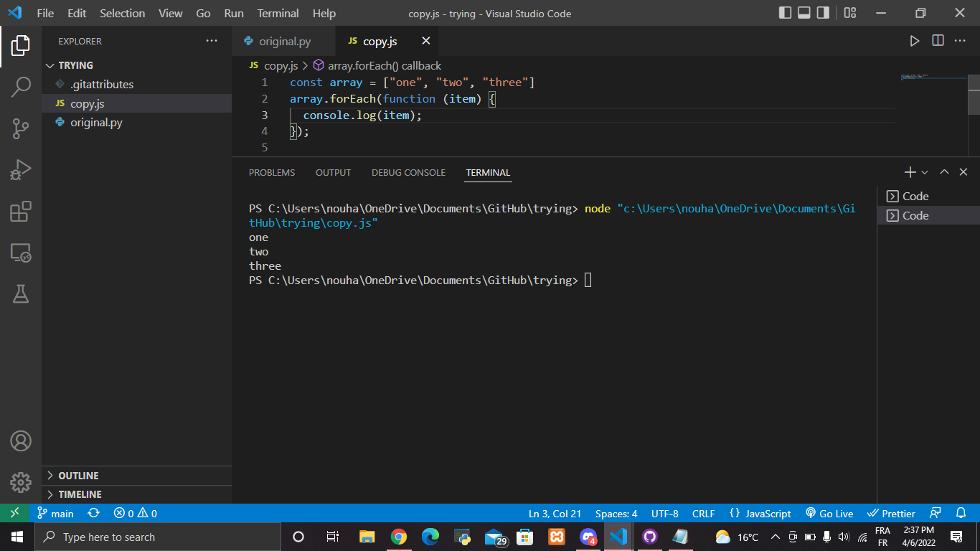Open the Source Control view
The height and width of the screenshot is (551, 980).
(x=21, y=128)
